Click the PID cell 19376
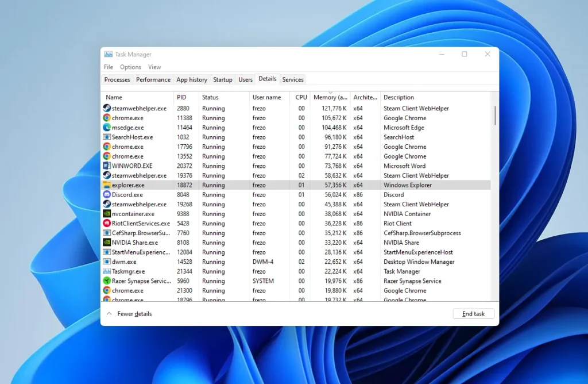The height and width of the screenshot is (384, 588). click(x=184, y=176)
